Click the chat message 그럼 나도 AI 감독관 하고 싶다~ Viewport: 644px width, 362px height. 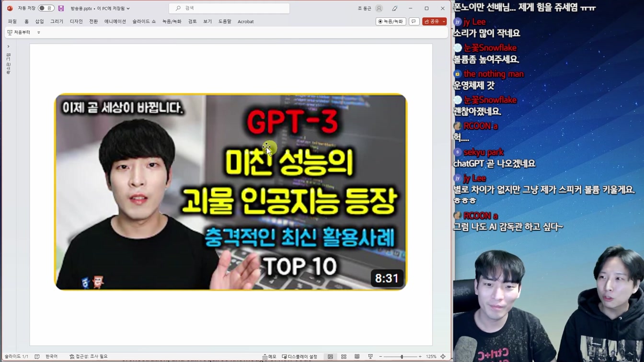[x=508, y=227]
